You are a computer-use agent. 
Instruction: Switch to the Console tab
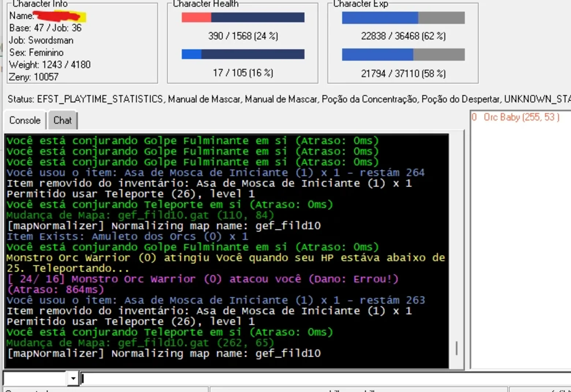25,120
